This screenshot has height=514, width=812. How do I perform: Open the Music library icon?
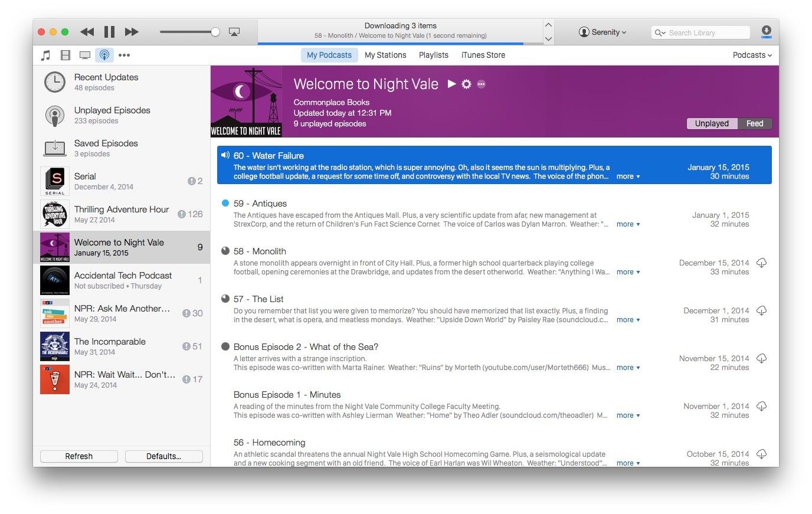pos(45,55)
